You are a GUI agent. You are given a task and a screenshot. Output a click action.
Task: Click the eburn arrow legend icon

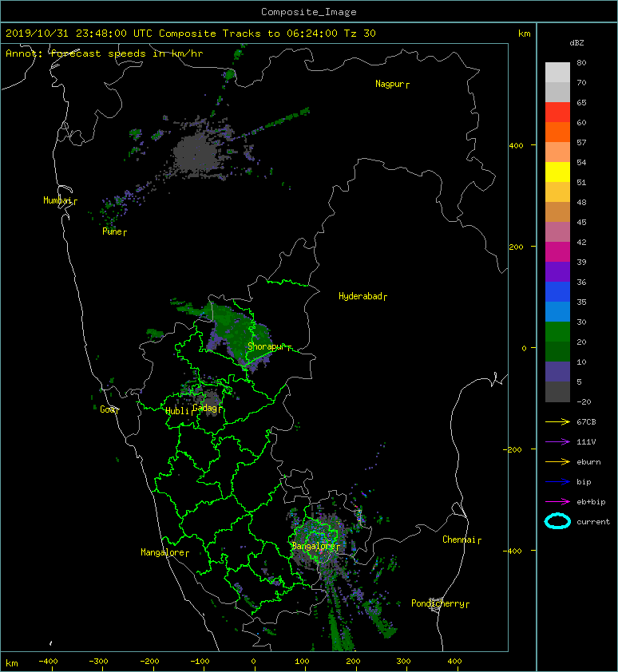[x=557, y=462]
